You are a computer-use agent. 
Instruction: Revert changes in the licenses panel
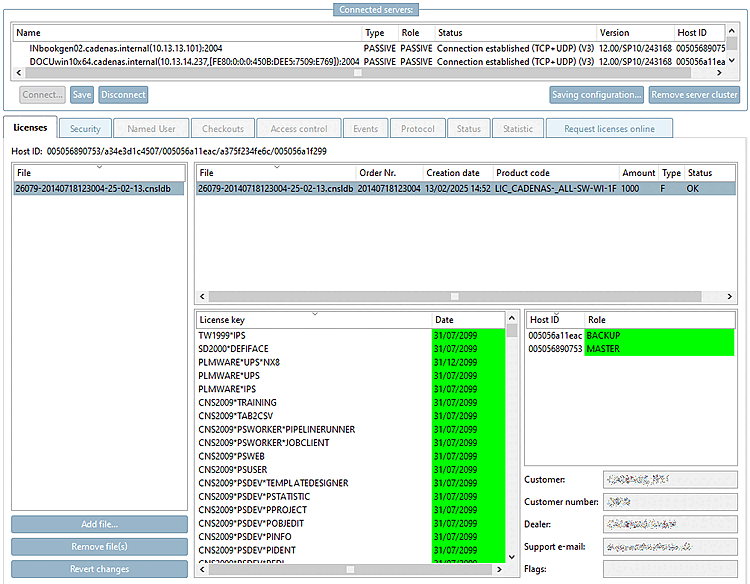99,569
